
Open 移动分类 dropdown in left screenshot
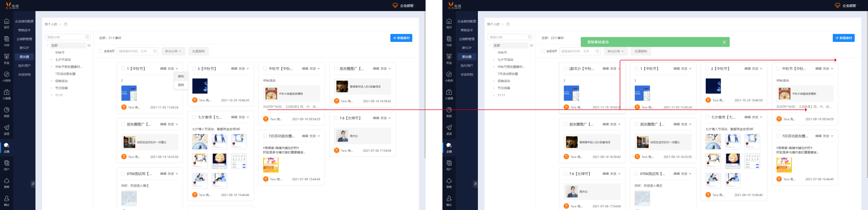(173, 51)
